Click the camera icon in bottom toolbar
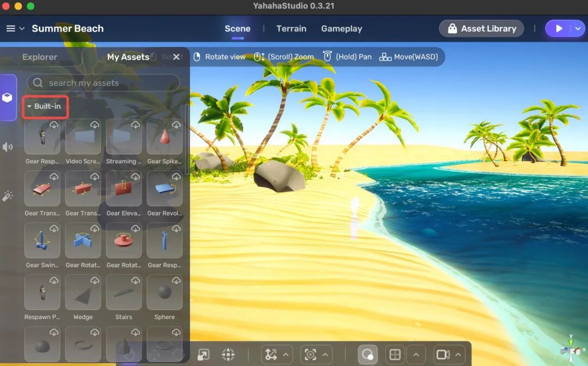Screen dimensions: 588x366 coord(443,355)
